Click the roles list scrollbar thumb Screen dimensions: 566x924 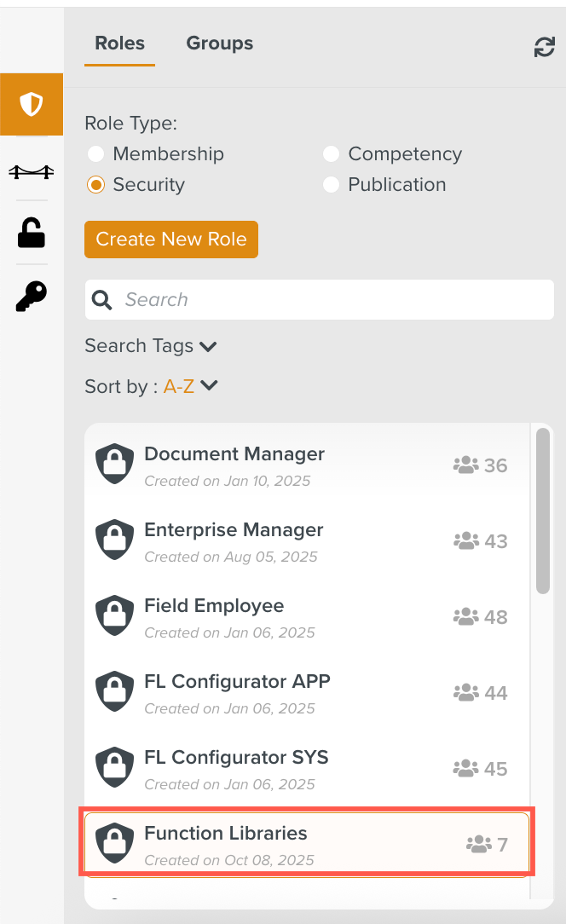tap(543, 511)
